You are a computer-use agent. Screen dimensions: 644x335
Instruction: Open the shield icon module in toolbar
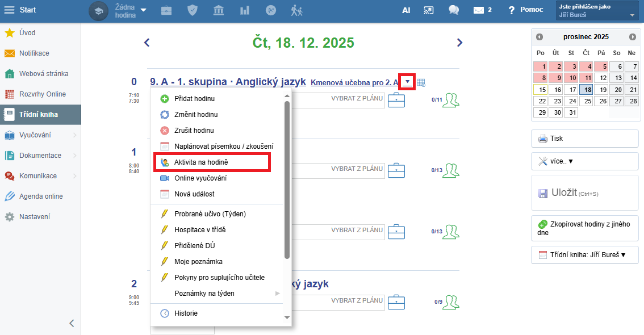tap(193, 10)
